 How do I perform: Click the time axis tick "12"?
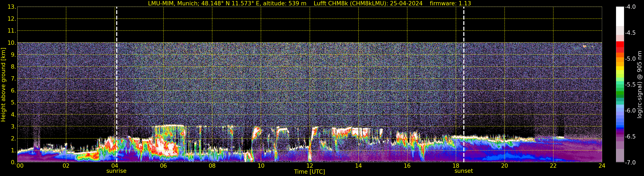(x=310, y=166)
